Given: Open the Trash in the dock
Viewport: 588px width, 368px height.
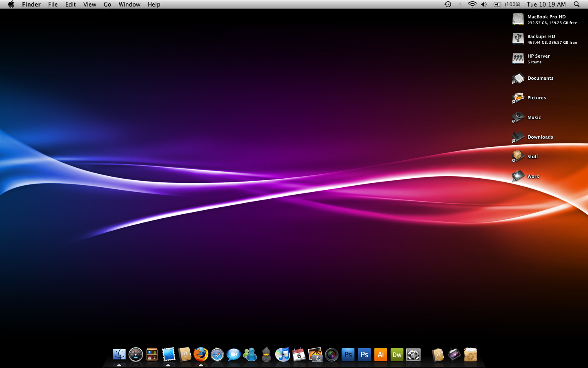Looking at the screenshot, I should pyautogui.click(x=470, y=355).
